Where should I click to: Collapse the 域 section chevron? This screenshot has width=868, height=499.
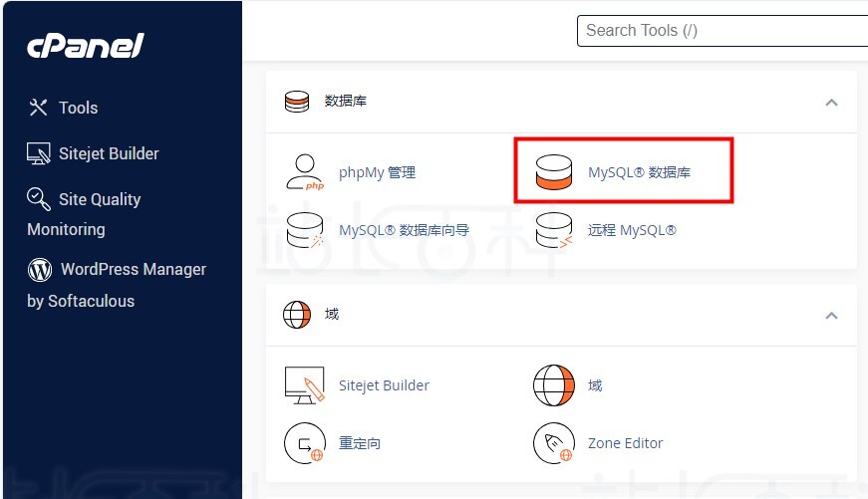(831, 316)
